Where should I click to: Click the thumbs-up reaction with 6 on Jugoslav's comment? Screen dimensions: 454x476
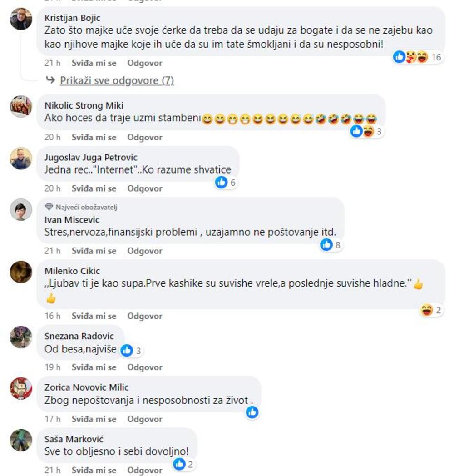pos(225,182)
